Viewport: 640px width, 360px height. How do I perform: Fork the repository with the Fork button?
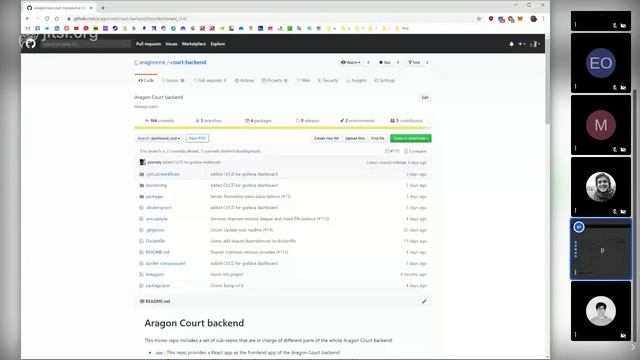pyautogui.click(x=414, y=62)
